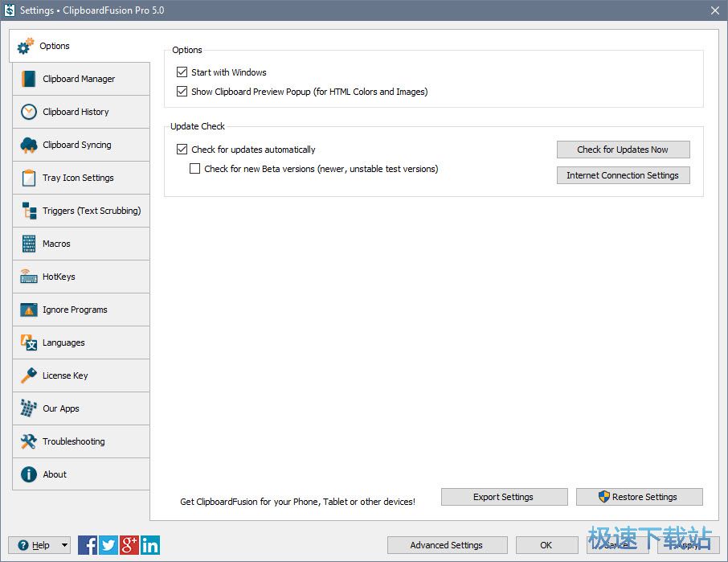Image resolution: width=728 pixels, height=562 pixels.
Task: Click the LinkedIn icon
Action: pos(150,545)
